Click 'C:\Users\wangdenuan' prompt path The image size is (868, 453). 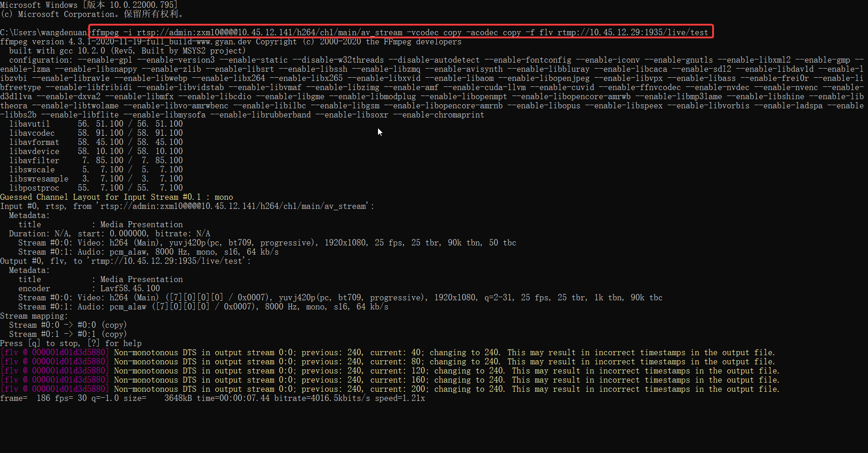44,32
